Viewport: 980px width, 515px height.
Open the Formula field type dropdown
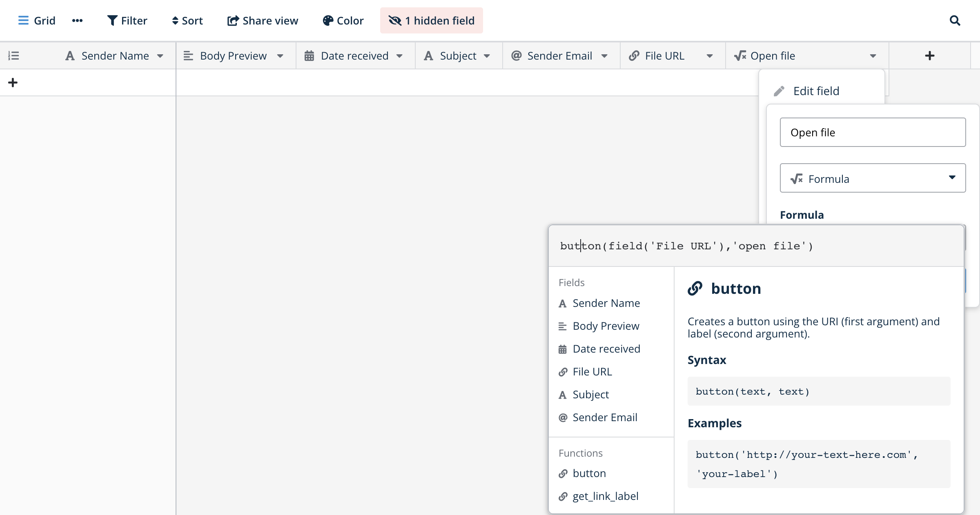pyautogui.click(x=873, y=178)
